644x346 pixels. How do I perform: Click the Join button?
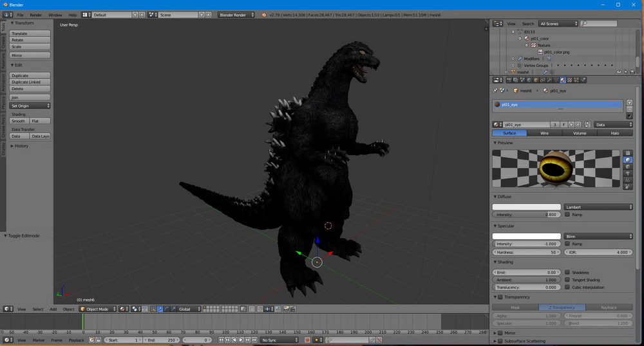tap(30, 97)
